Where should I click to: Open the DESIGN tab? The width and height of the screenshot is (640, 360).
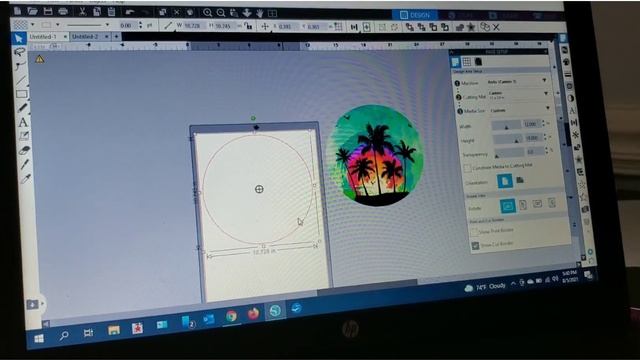pyautogui.click(x=415, y=16)
